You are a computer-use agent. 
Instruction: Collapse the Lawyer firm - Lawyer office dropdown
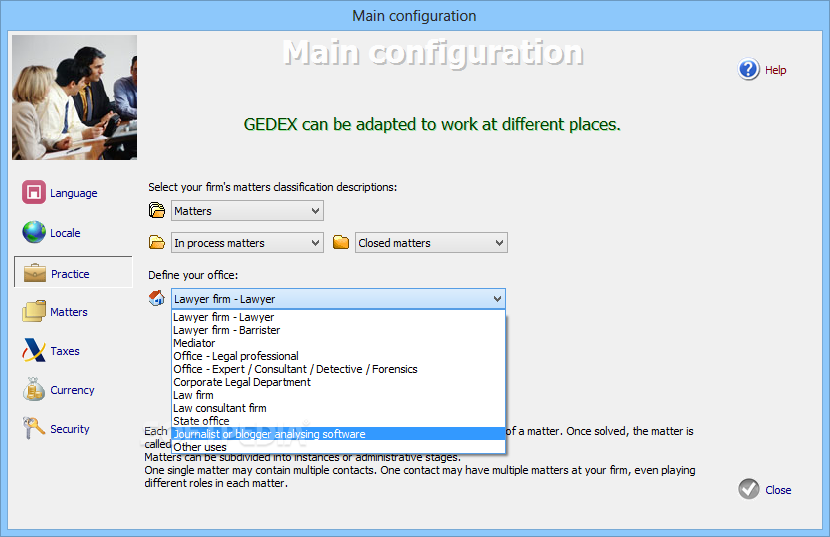tap(338, 299)
